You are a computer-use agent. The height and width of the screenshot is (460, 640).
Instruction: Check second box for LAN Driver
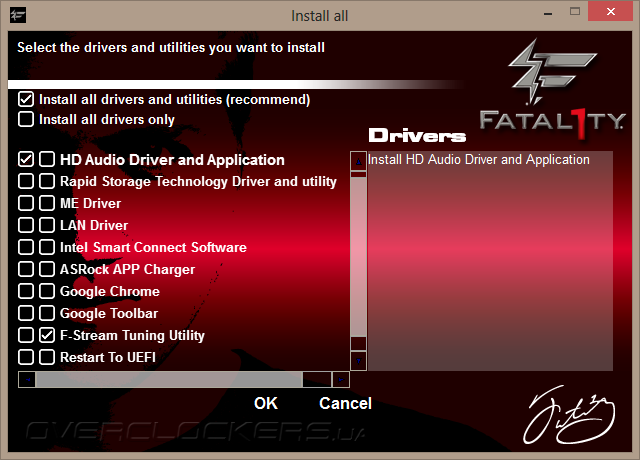coord(47,225)
